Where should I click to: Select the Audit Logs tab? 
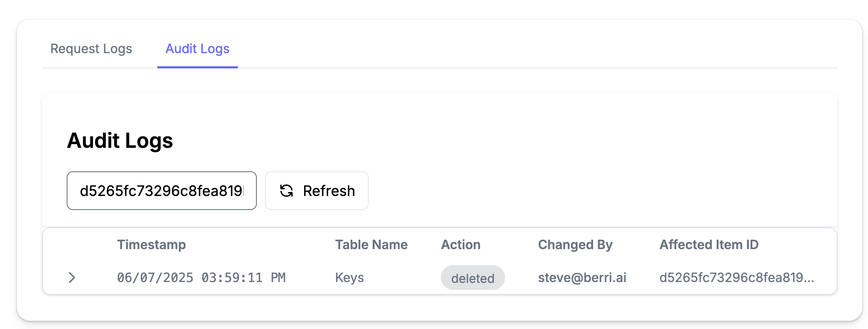click(x=197, y=49)
